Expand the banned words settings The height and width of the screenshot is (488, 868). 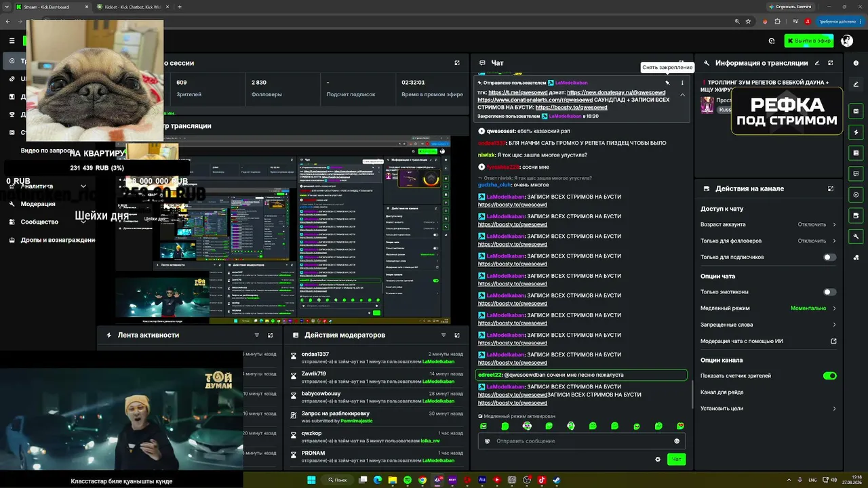point(768,325)
